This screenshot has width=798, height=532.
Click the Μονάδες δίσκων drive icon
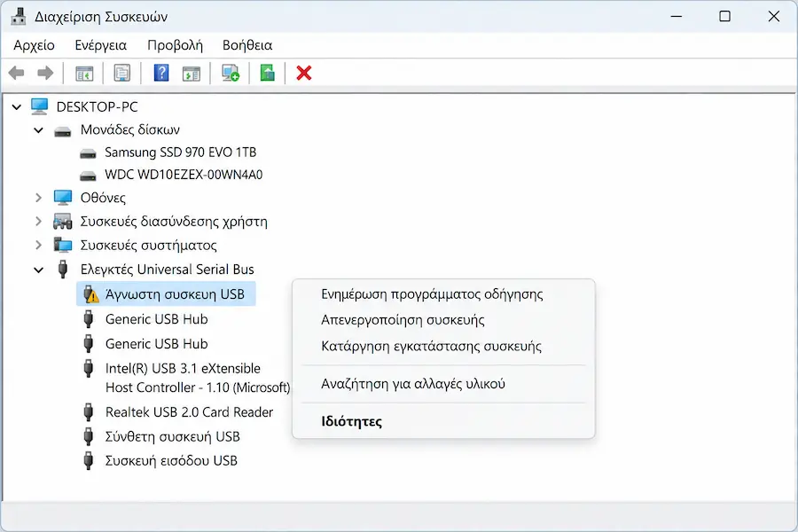tap(63, 131)
